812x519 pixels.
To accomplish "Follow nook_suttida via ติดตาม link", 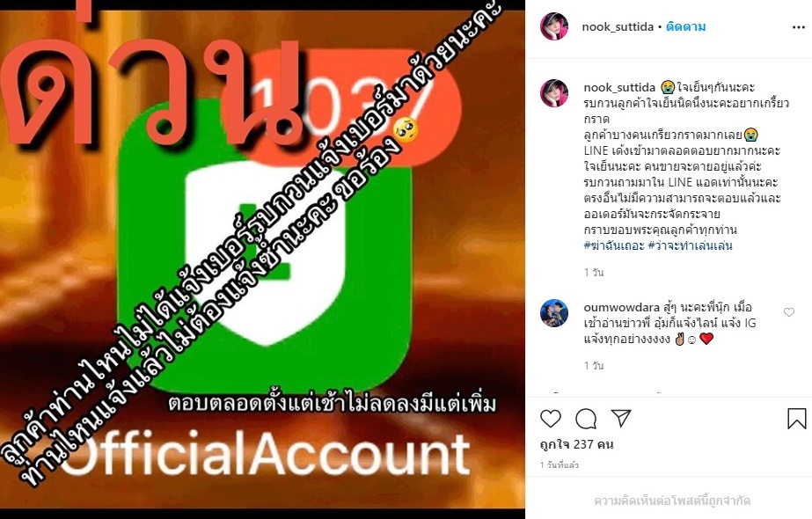I will (x=685, y=27).
